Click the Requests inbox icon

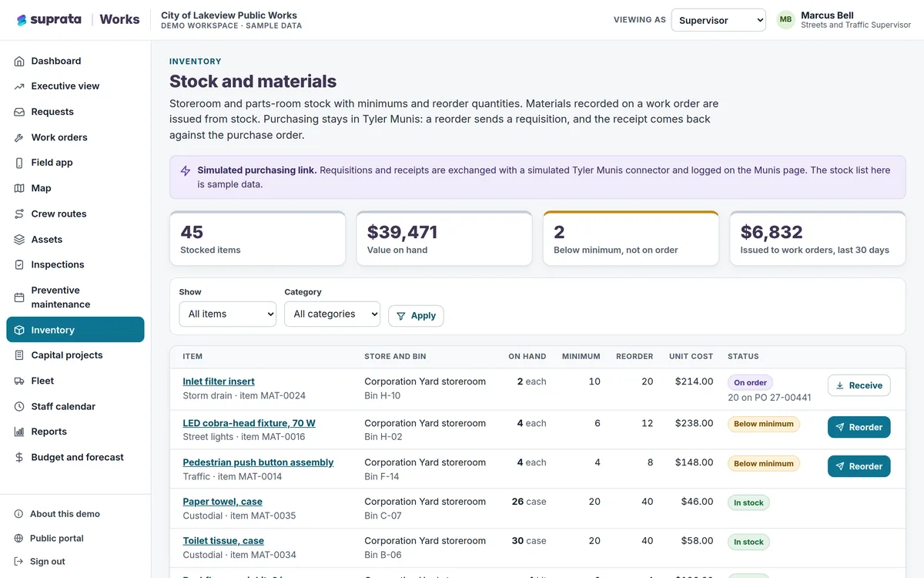(x=19, y=112)
